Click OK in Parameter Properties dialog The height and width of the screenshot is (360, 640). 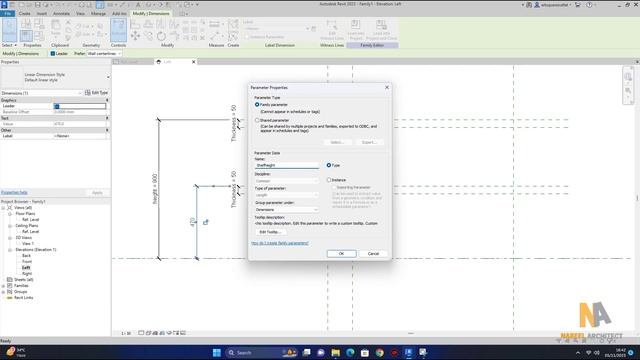[x=341, y=253]
